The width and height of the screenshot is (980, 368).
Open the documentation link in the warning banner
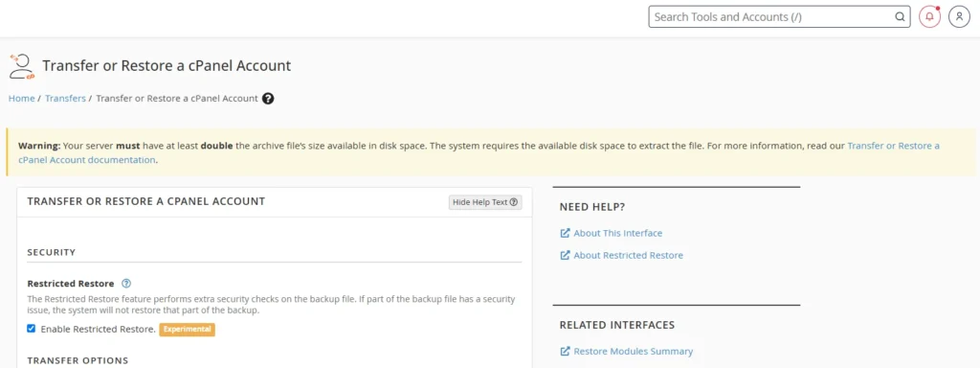coord(893,146)
